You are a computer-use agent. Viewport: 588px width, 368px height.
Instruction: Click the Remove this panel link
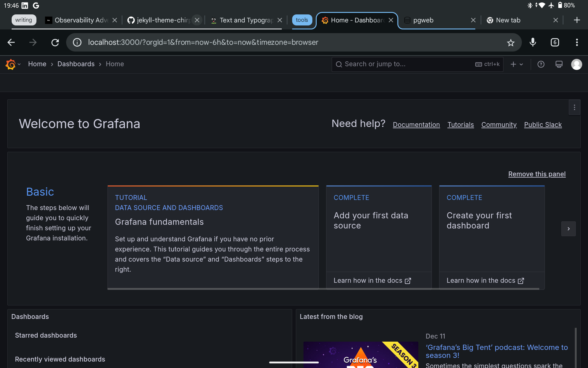click(537, 174)
